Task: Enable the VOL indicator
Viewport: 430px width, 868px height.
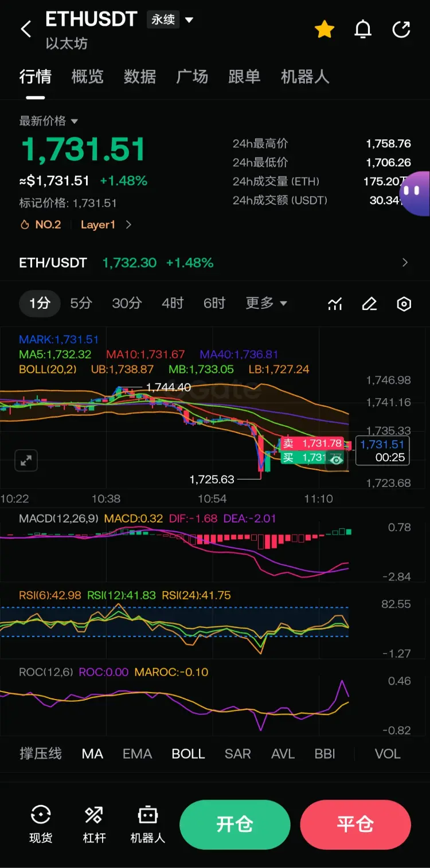Action: point(388,753)
